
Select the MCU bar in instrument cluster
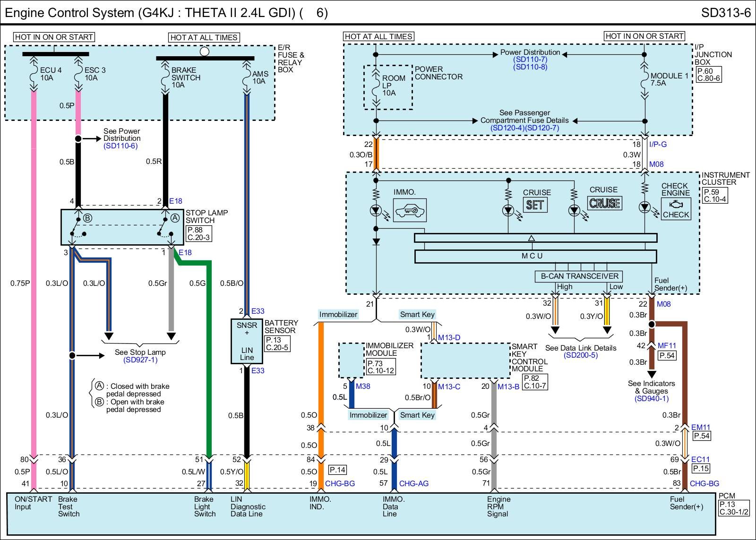535,256
